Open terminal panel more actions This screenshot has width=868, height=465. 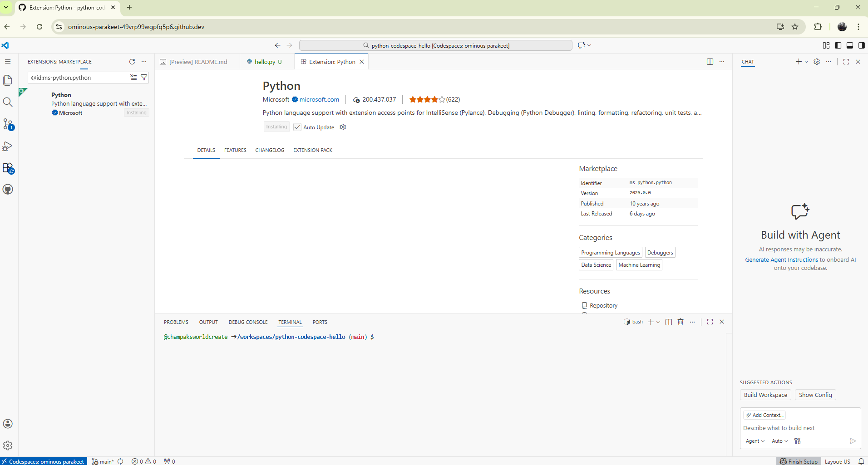pos(692,322)
